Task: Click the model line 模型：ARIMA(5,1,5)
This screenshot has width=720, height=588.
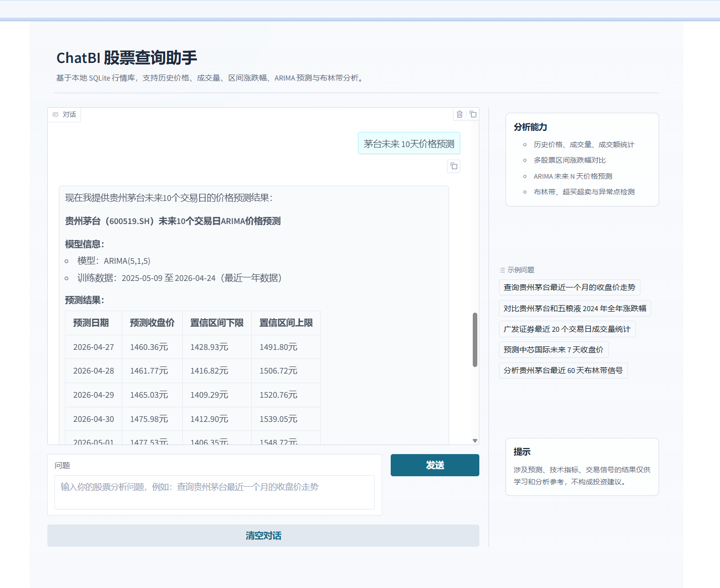Action: click(x=114, y=261)
